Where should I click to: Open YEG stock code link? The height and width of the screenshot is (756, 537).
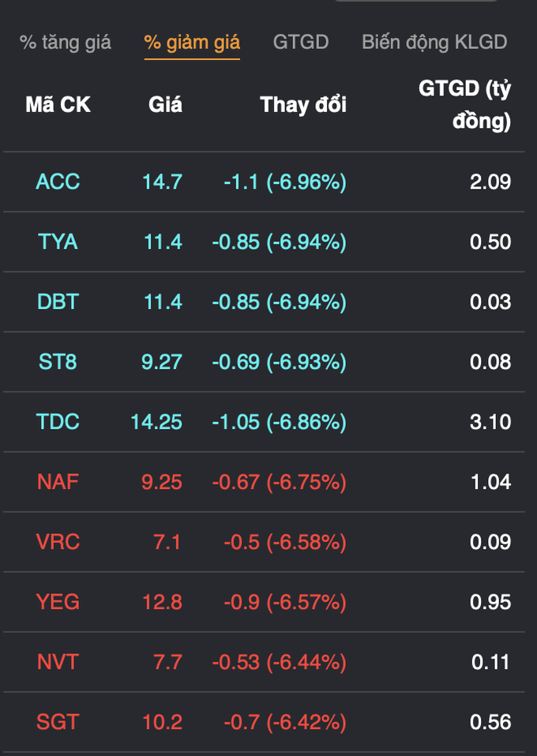(58, 602)
